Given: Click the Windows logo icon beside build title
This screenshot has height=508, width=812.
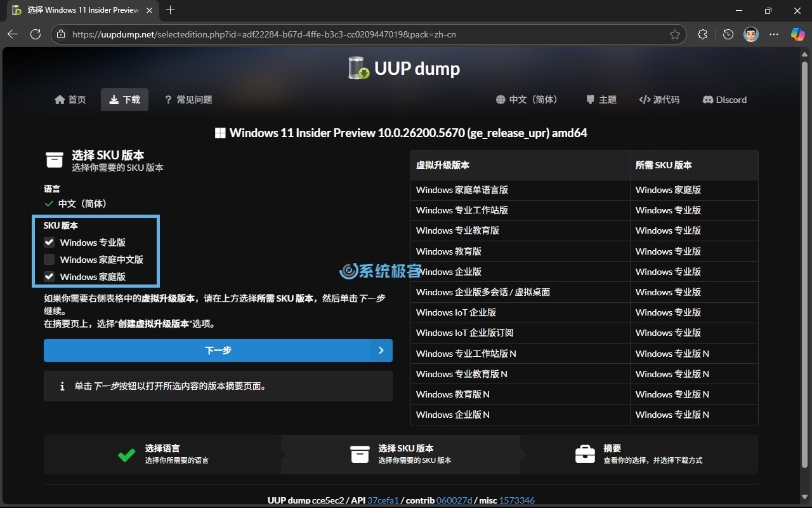Looking at the screenshot, I should coord(220,133).
